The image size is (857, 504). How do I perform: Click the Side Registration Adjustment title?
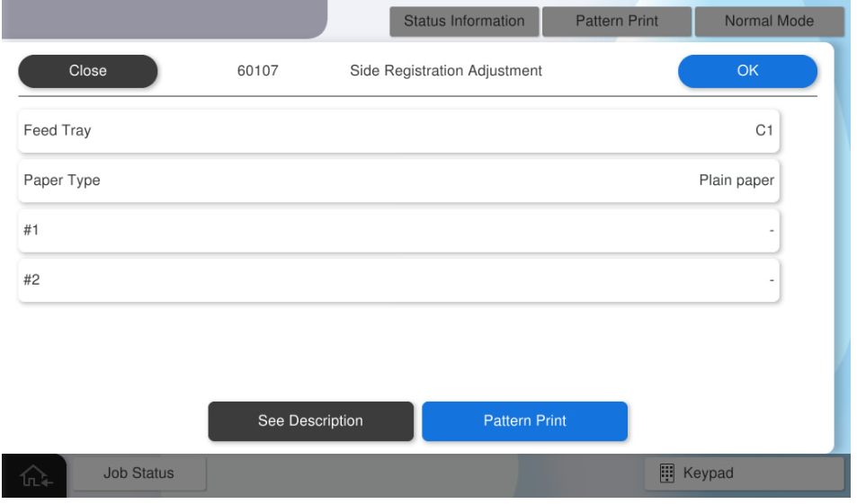tap(446, 71)
